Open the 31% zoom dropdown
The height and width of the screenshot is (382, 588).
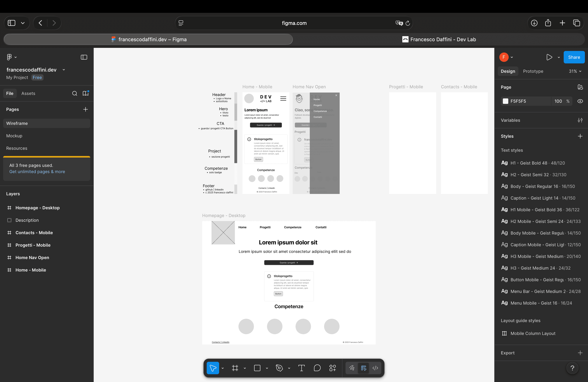(x=575, y=71)
